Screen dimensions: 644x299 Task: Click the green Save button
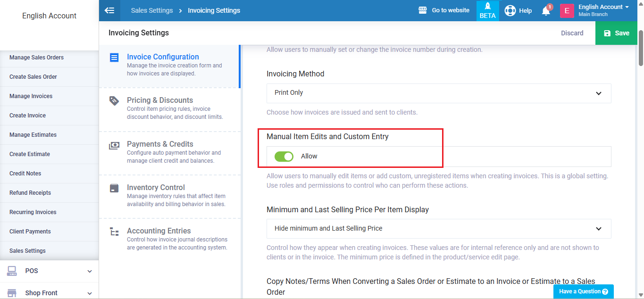tap(616, 33)
